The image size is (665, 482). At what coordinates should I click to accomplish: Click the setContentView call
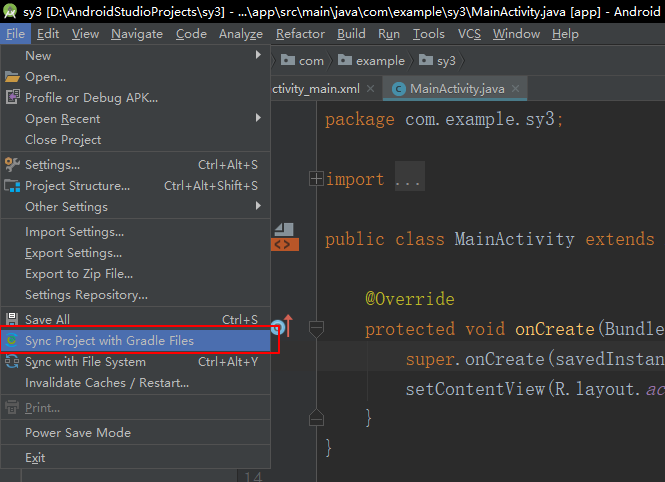click(x=475, y=389)
